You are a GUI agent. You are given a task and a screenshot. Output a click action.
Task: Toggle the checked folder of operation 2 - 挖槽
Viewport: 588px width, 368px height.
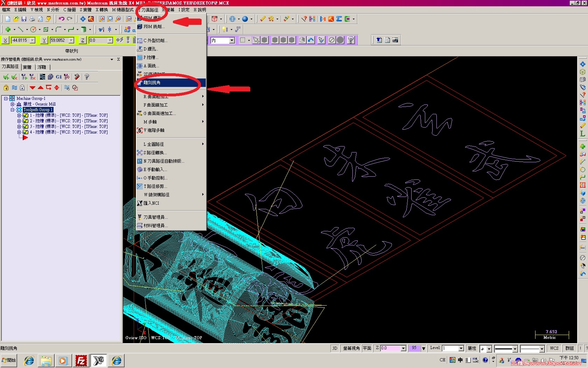pyautogui.click(x=26, y=121)
